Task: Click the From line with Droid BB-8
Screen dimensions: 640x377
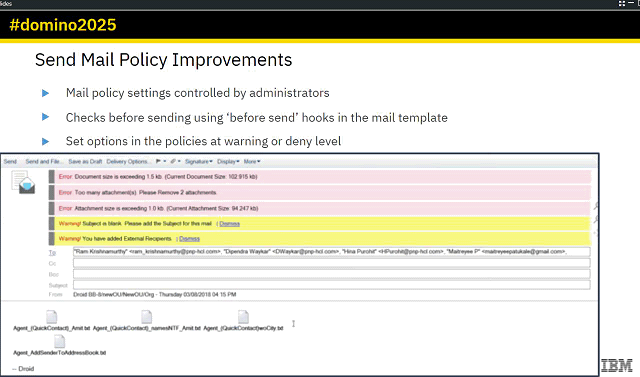Action: (x=155, y=295)
